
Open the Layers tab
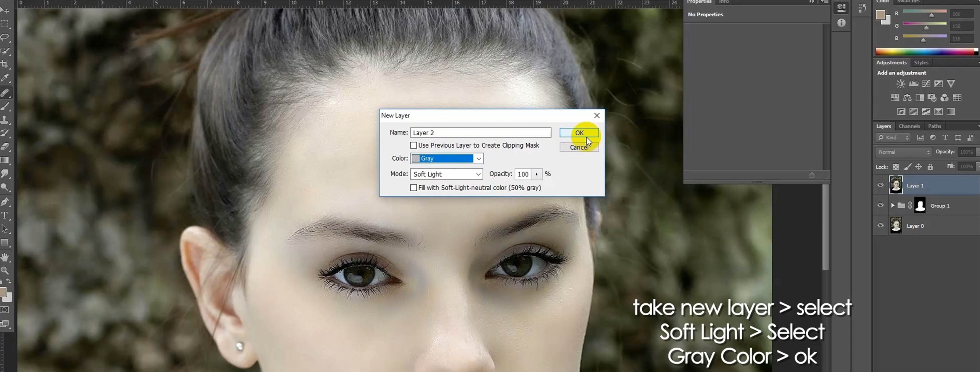click(883, 126)
